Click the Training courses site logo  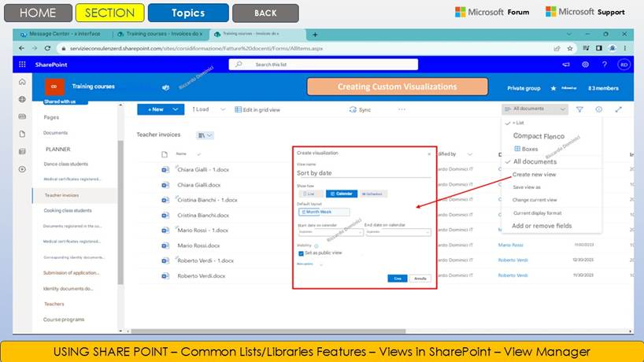(54, 87)
